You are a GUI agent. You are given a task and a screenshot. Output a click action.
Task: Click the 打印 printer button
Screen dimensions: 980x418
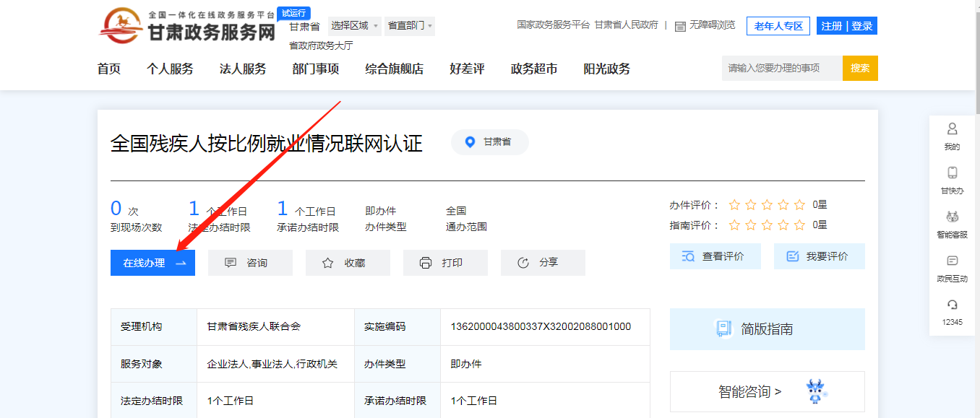click(x=445, y=263)
